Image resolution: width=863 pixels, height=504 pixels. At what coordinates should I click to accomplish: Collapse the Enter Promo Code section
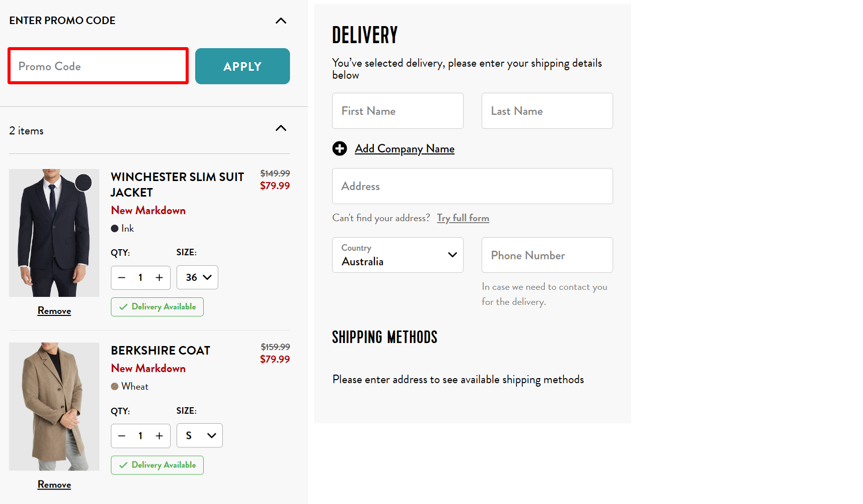click(280, 21)
